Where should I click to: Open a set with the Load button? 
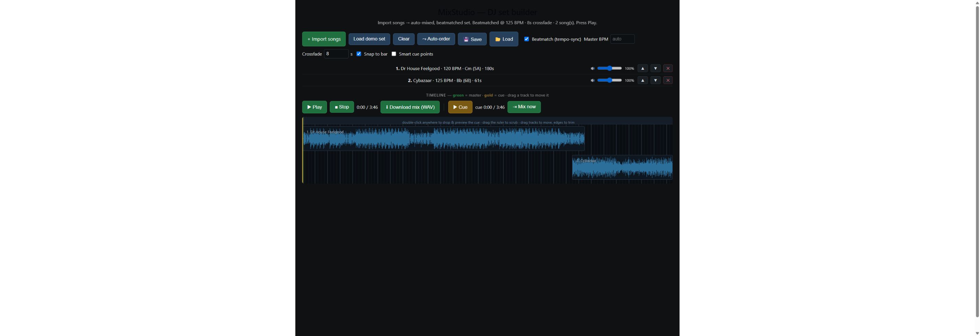click(x=504, y=39)
